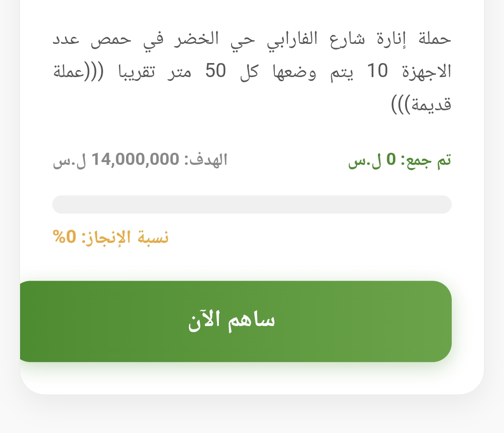Click the gray background beneath the card
This screenshot has width=504, height=433.
(252, 416)
